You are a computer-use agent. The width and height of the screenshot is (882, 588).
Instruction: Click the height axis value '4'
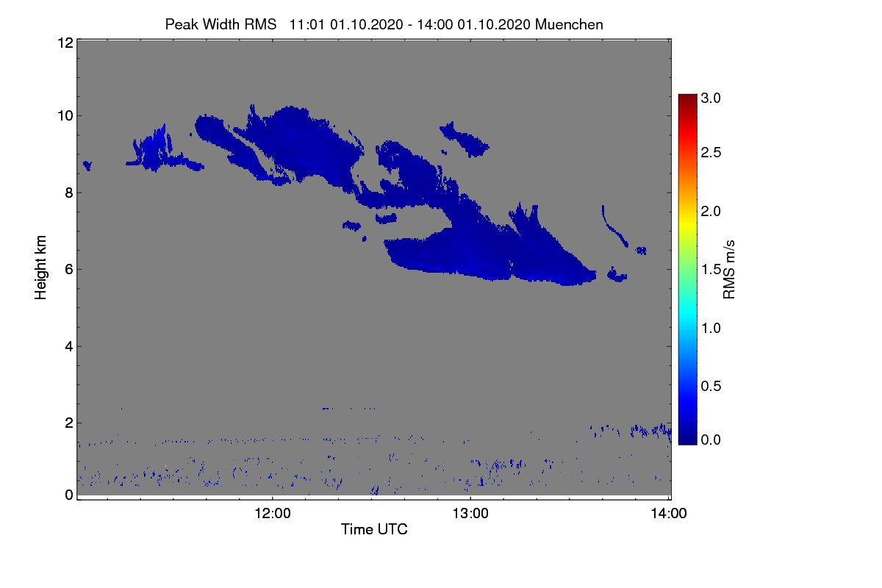(68, 346)
